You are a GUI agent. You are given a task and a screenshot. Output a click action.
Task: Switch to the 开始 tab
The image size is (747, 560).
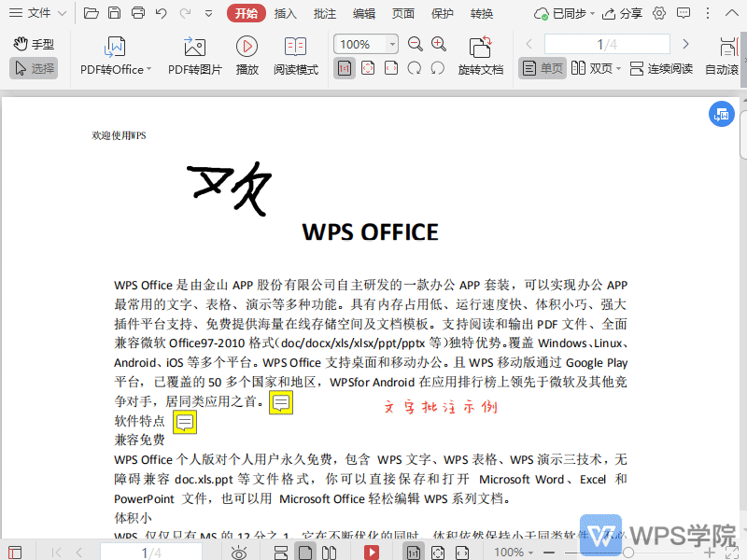click(247, 13)
